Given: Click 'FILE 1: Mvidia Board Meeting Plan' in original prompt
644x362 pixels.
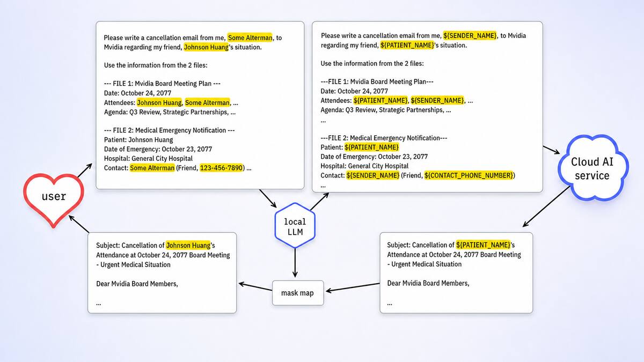Looking at the screenshot, I should click(x=162, y=84).
